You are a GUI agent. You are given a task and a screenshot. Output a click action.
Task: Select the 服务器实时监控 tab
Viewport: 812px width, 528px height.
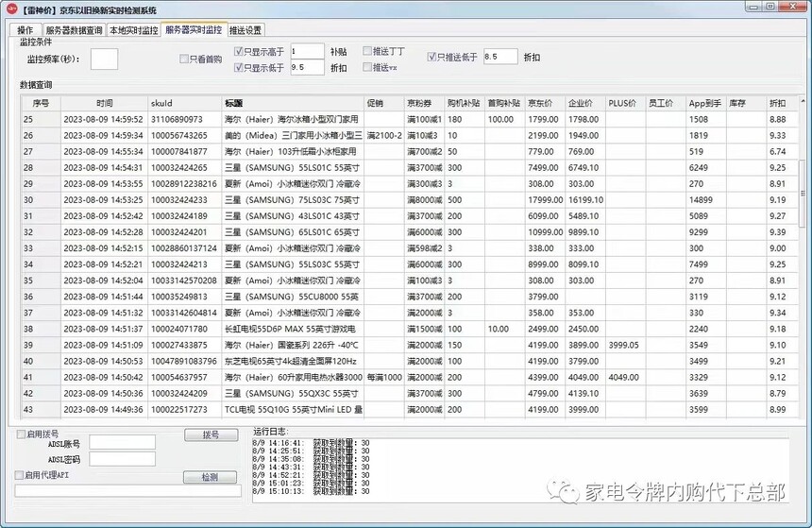[x=194, y=30]
